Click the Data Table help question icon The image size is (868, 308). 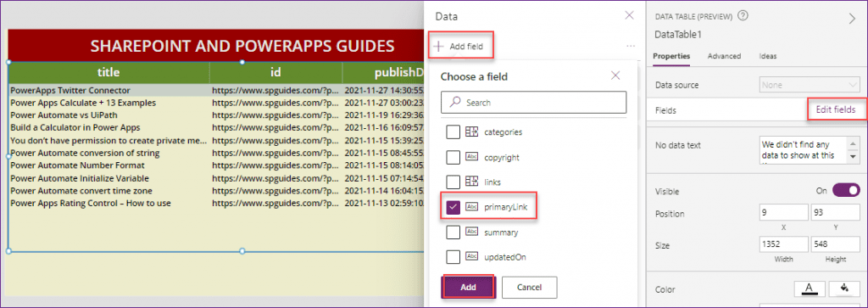click(743, 16)
